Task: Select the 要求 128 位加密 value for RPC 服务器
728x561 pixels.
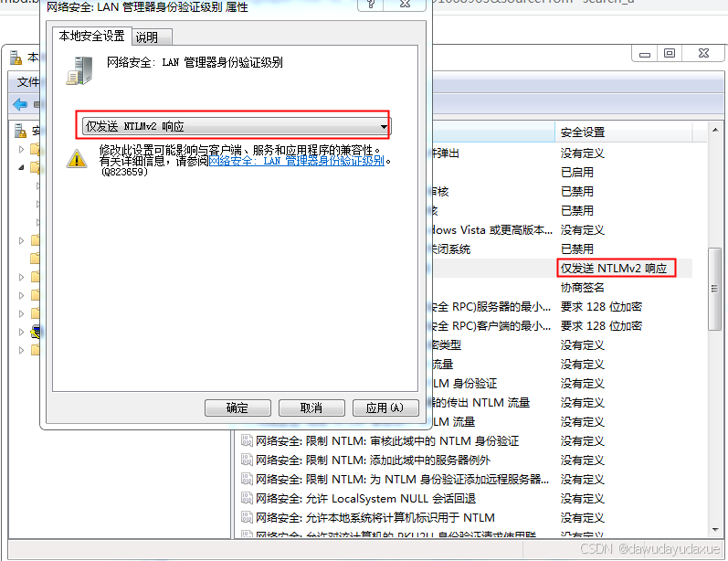Action: click(601, 306)
